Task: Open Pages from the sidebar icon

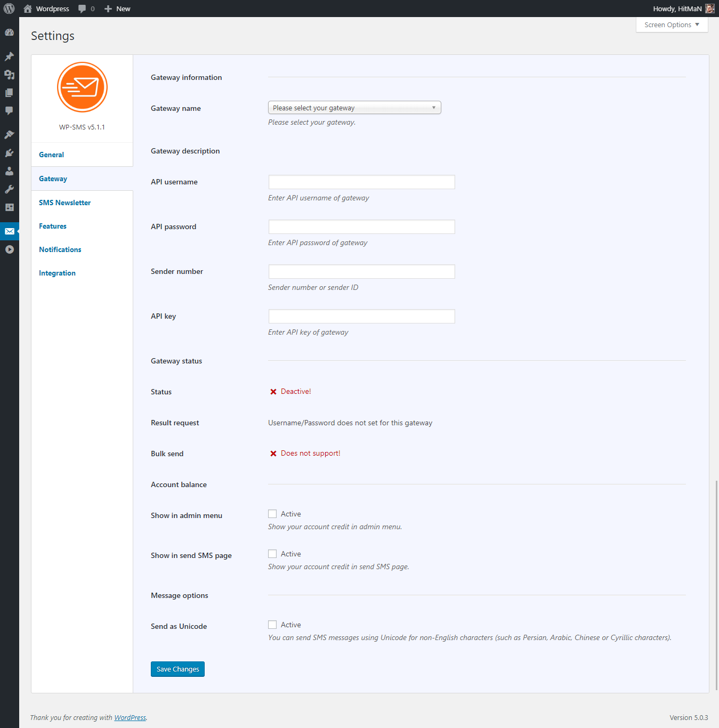Action: click(x=9, y=93)
